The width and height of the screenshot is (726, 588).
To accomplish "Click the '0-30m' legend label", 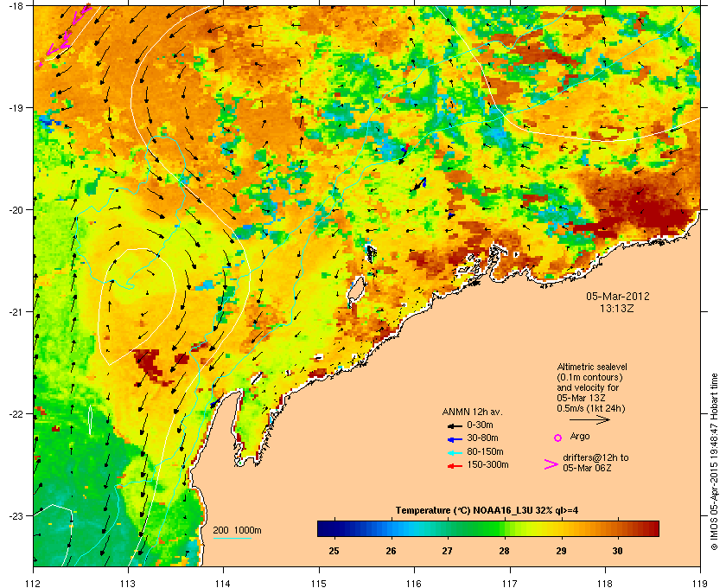I will [x=480, y=425].
